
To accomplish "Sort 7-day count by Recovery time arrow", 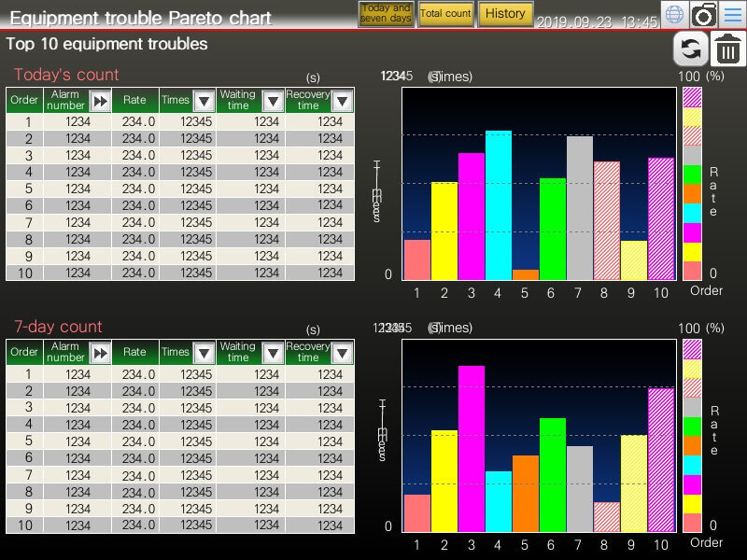I will coord(343,353).
